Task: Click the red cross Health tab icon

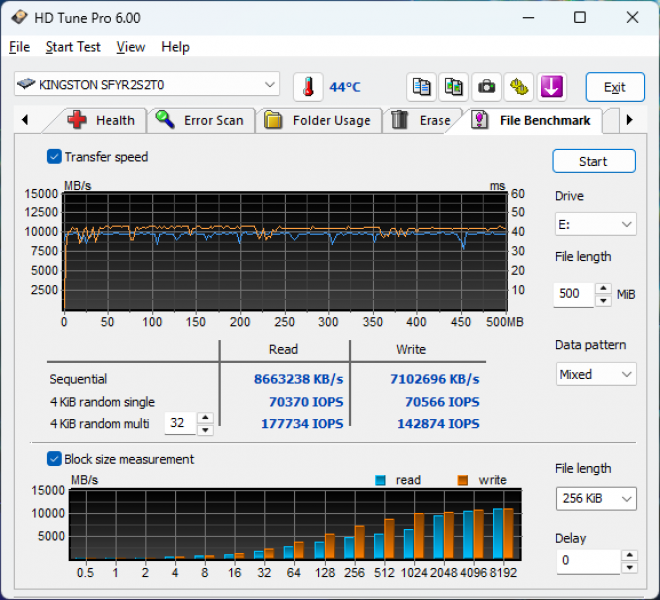Action: (x=77, y=120)
